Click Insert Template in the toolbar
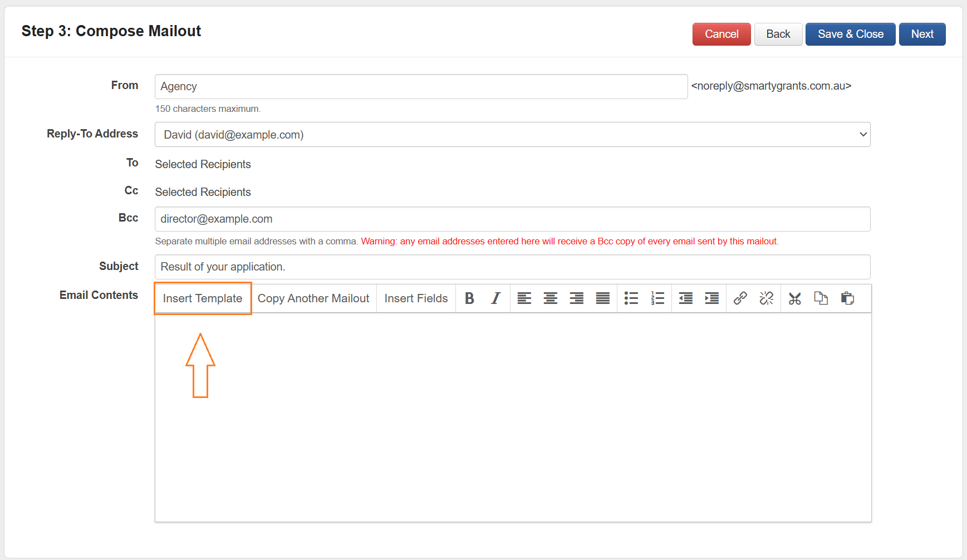967x560 pixels. [203, 298]
